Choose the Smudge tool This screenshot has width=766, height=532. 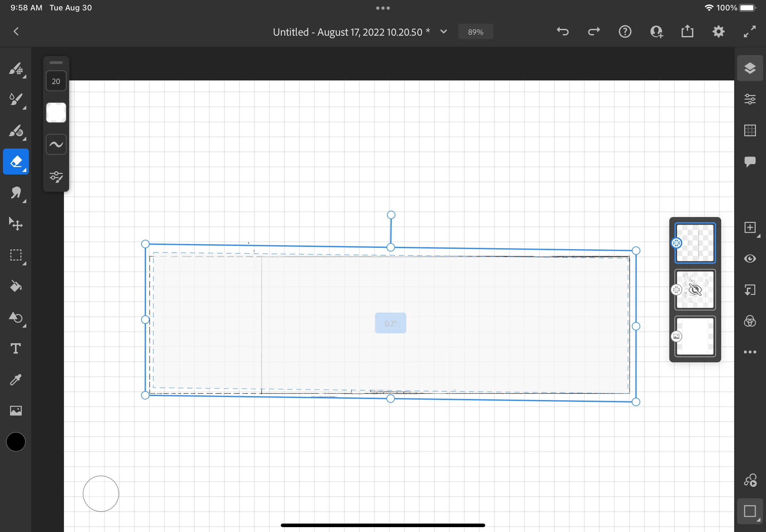pos(16,193)
